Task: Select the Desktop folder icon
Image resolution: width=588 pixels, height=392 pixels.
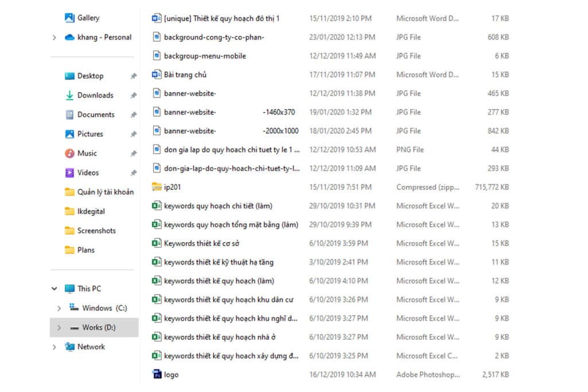Action: click(69, 76)
